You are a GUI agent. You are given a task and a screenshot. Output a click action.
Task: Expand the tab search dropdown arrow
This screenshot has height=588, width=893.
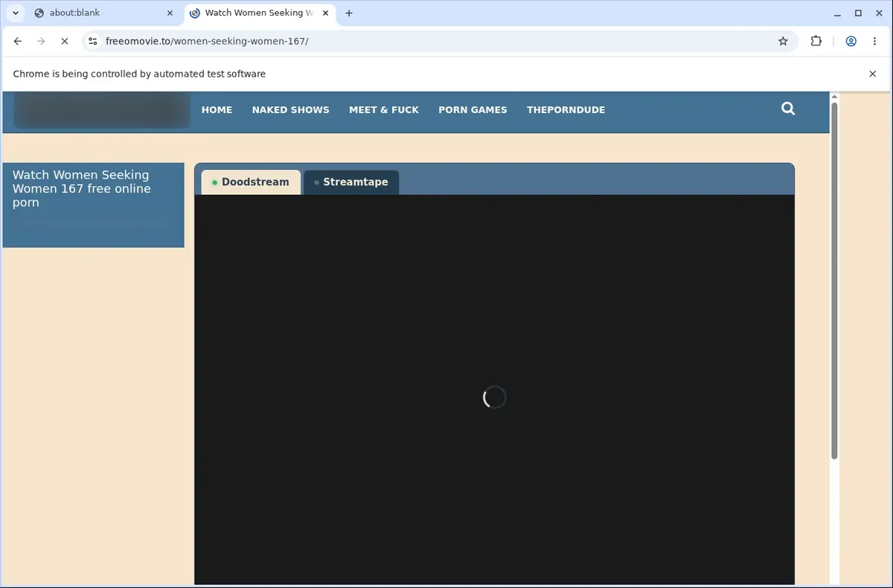15,13
